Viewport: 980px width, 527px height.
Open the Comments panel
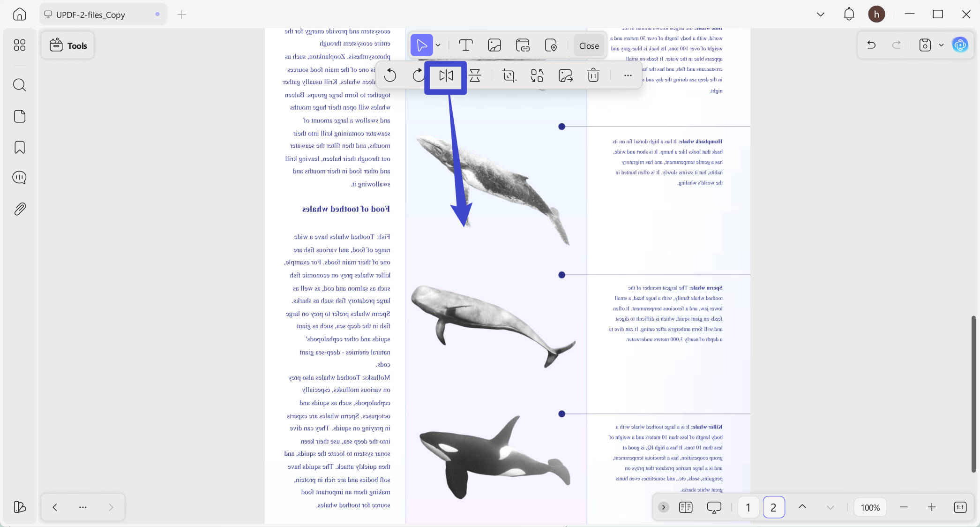coord(20,178)
